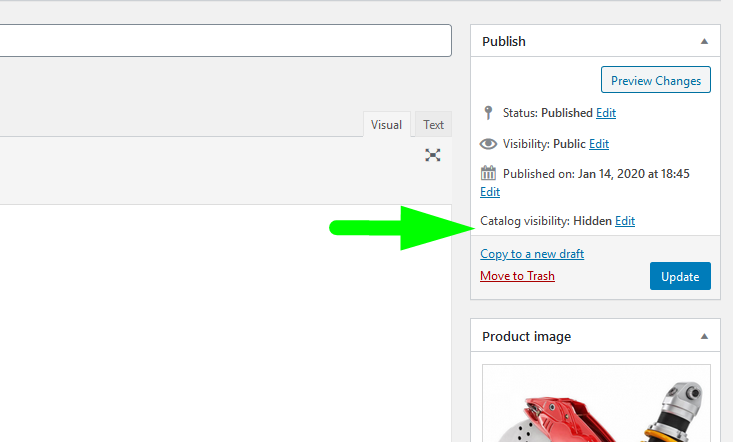This screenshot has width=733, height=442.
Task: Click the 'Jan 14, 2020 at 18:45' date text
Action: tap(633, 174)
